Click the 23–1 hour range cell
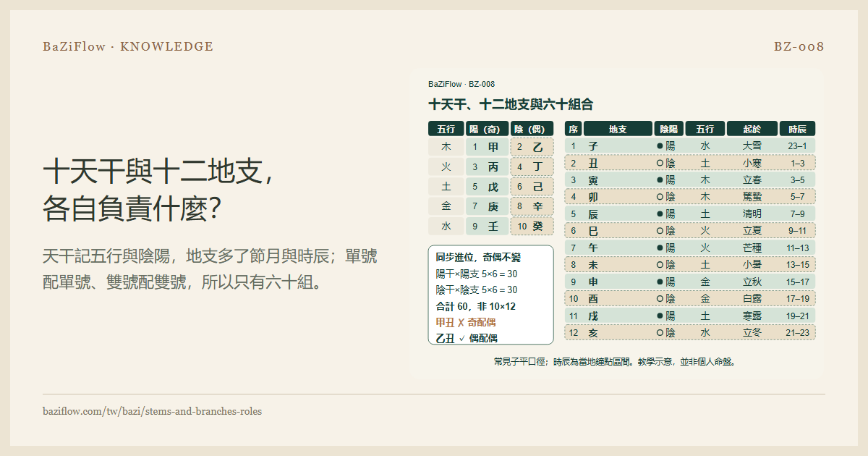The width and height of the screenshot is (868, 456). click(797, 145)
